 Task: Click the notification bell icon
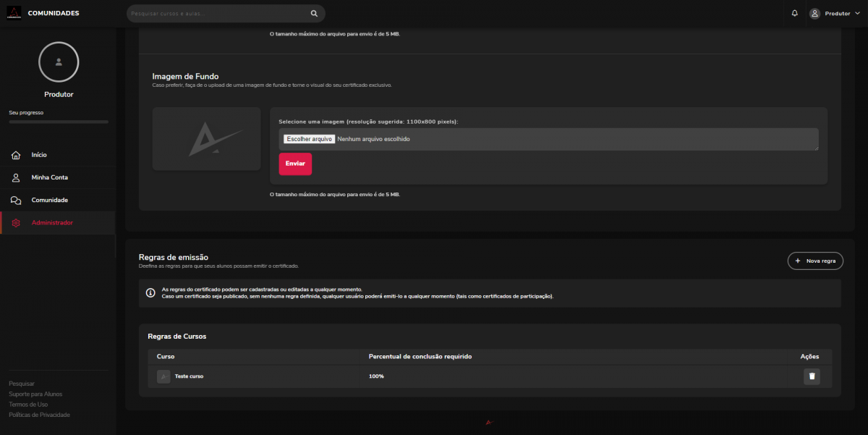[x=795, y=13]
